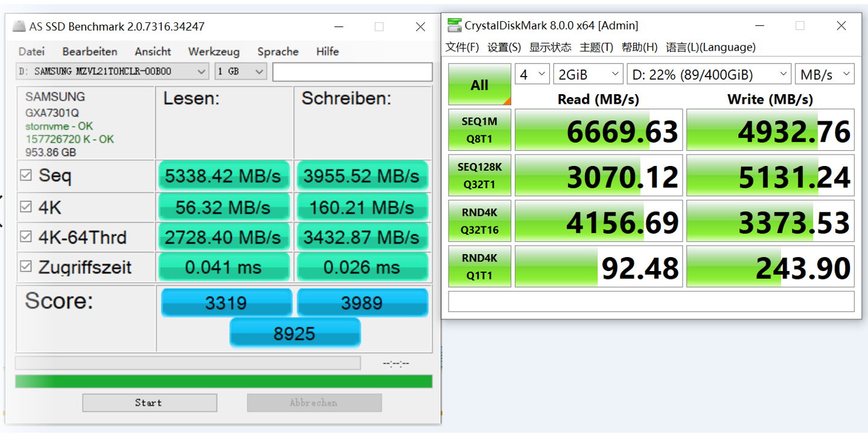Start the RND4K Q1T1 benchmark
Screen dimensions: 868x434
tap(479, 266)
